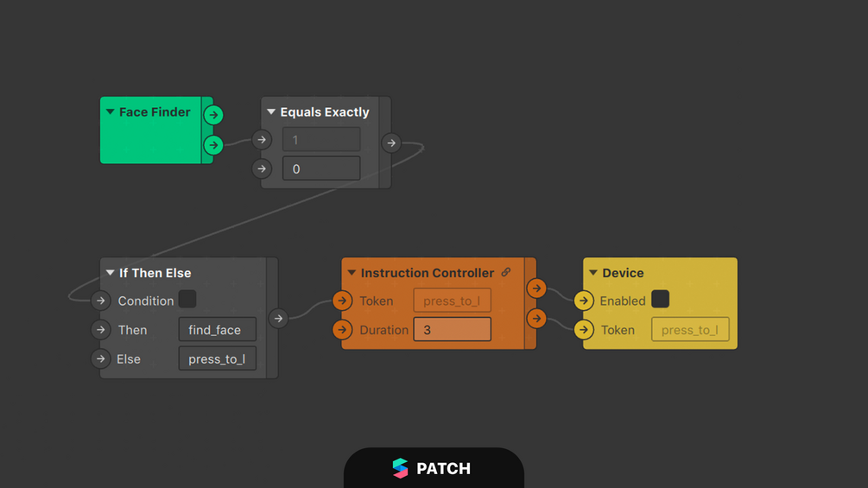Click the Instruction Controller Duration input port
This screenshot has height=488, width=868.
(342, 330)
